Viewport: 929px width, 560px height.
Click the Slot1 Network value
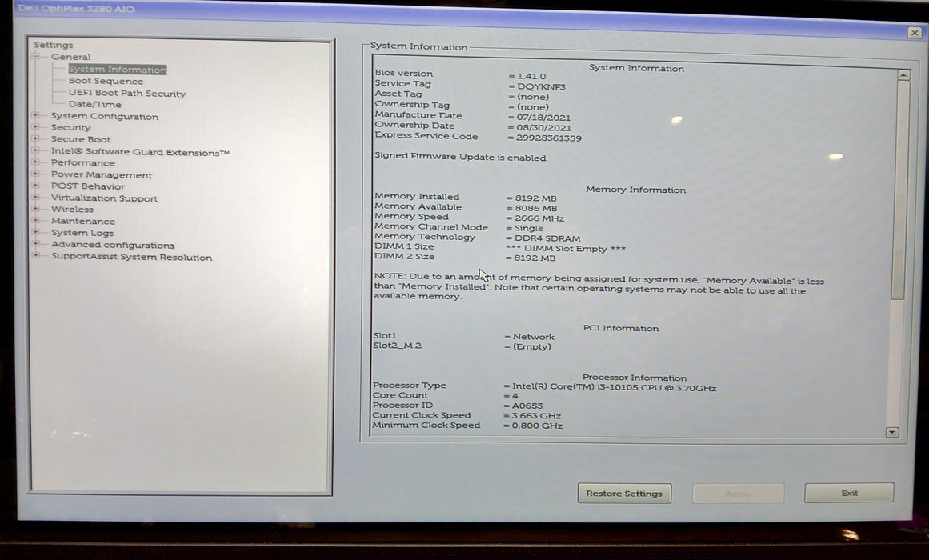(x=533, y=337)
